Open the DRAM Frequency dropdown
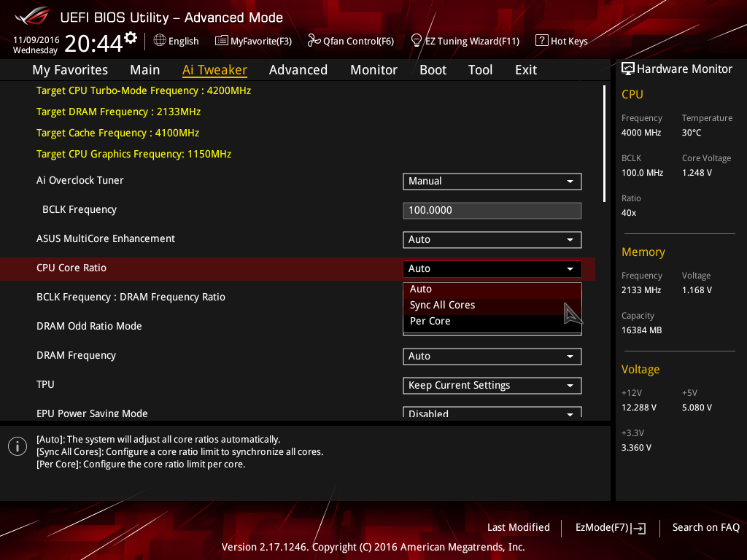Image resolution: width=747 pixels, height=560 pixels. coord(492,356)
